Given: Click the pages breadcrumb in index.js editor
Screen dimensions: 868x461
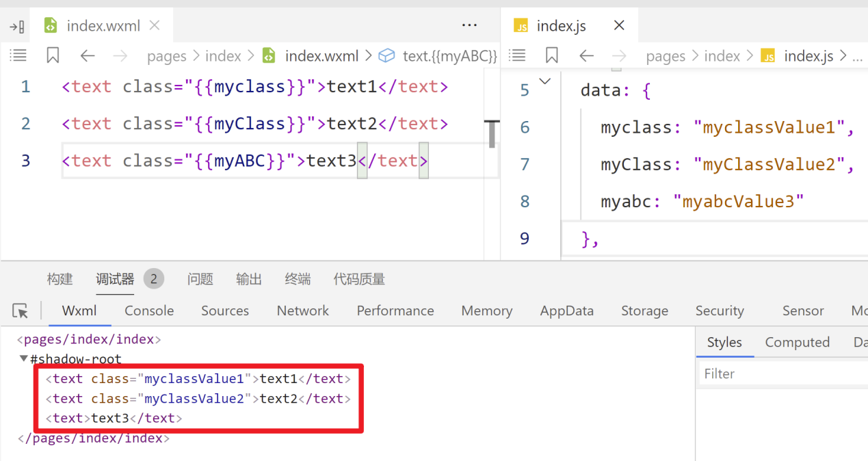Looking at the screenshot, I should point(666,56).
